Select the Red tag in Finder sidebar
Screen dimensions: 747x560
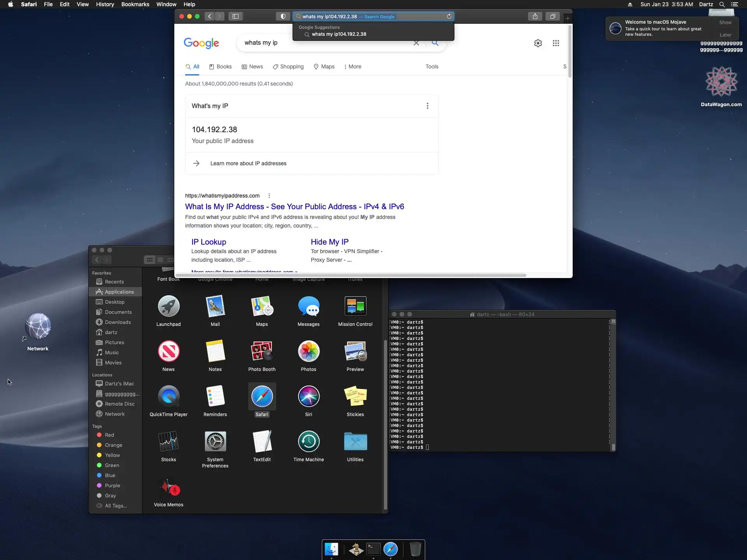pos(109,435)
